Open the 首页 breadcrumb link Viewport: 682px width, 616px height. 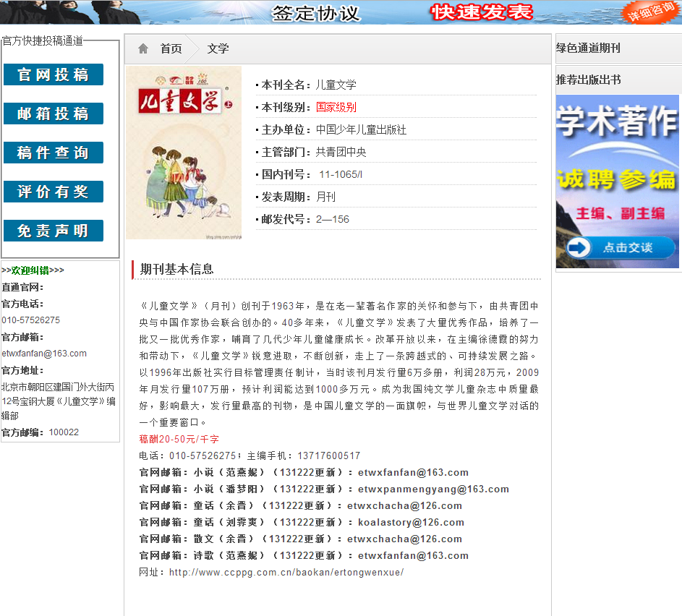(x=171, y=48)
